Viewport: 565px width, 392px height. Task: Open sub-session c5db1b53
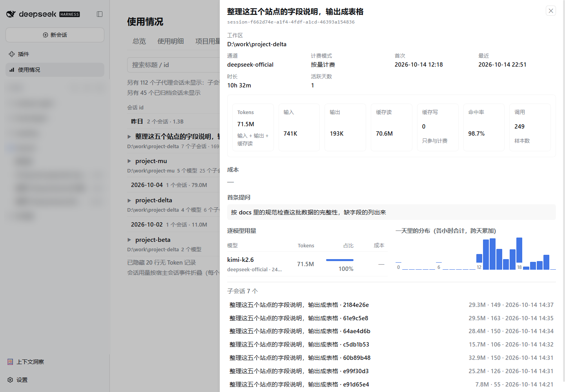(x=392, y=345)
